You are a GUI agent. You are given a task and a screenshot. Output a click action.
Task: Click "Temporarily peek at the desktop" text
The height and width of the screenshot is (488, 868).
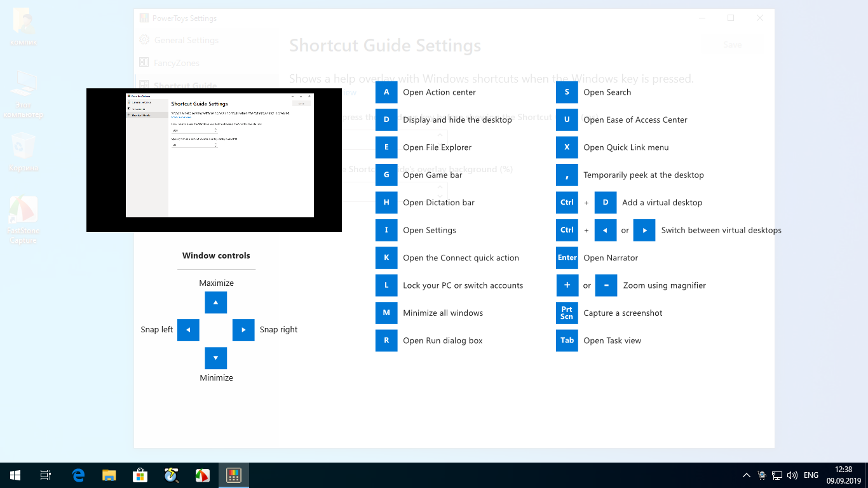click(x=644, y=175)
